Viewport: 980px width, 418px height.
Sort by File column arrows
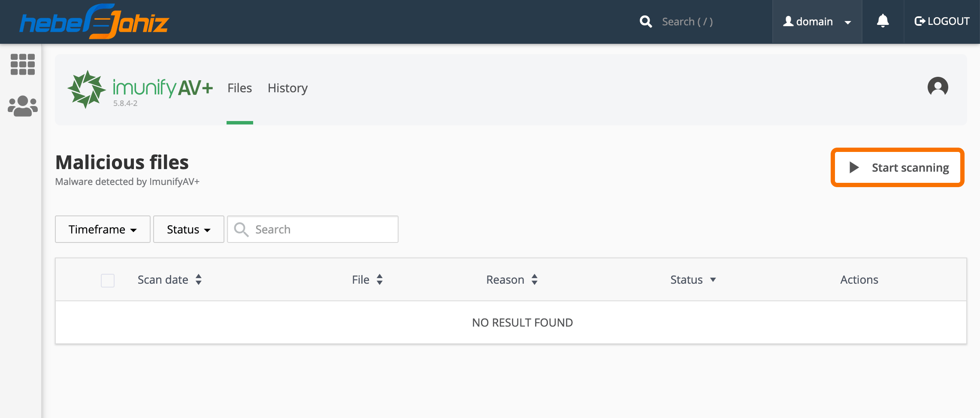pyautogui.click(x=380, y=279)
